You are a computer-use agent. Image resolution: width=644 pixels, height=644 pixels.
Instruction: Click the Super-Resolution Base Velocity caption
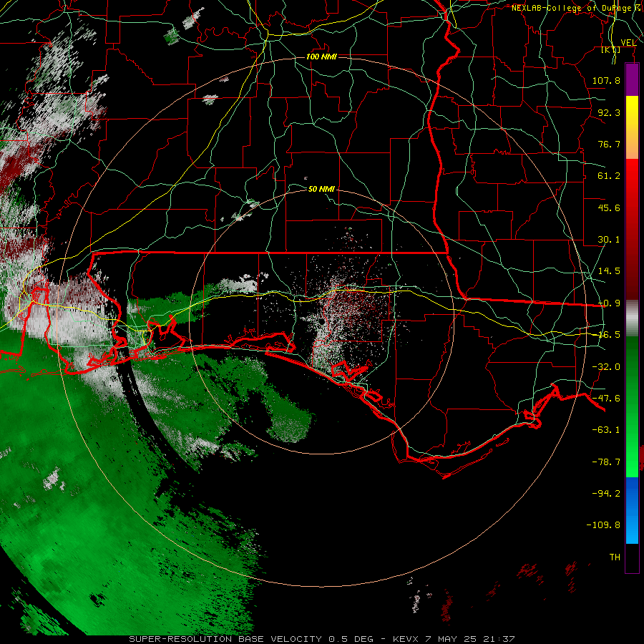click(321, 639)
